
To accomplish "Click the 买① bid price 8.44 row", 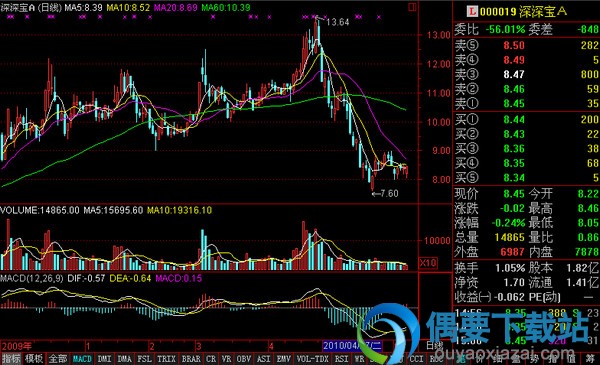I will tap(526, 119).
